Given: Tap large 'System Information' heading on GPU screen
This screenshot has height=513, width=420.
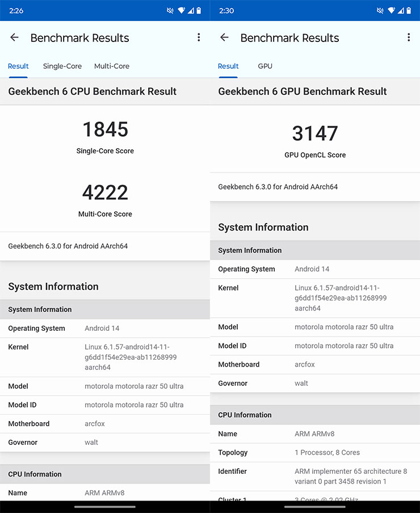Looking at the screenshot, I should [263, 227].
